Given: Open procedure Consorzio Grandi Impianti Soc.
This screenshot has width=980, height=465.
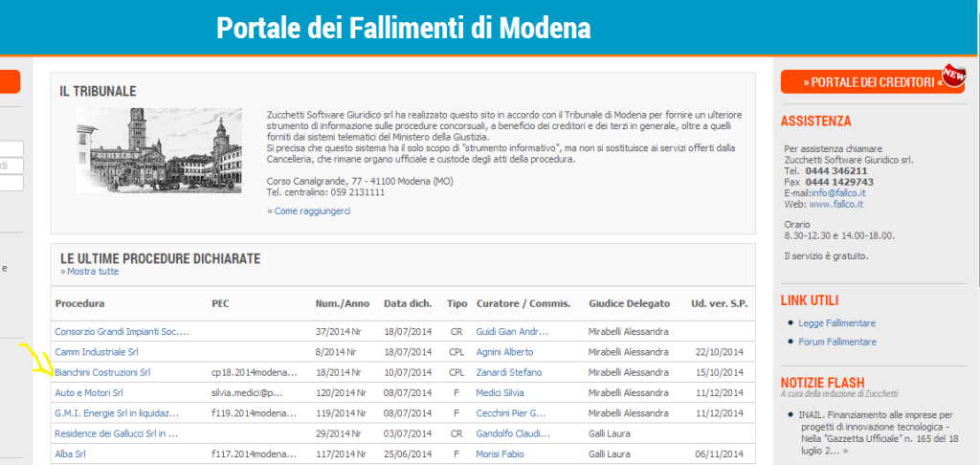Looking at the screenshot, I should [122, 332].
